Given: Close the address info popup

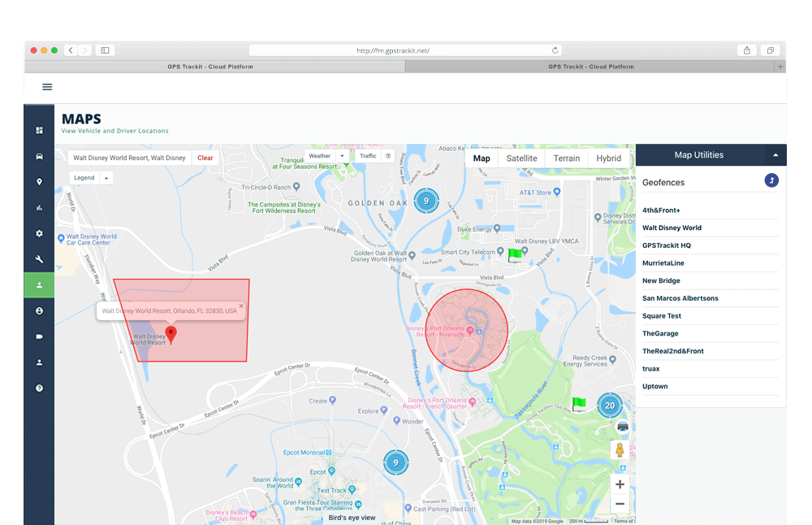Looking at the screenshot, I should (241, 306).
